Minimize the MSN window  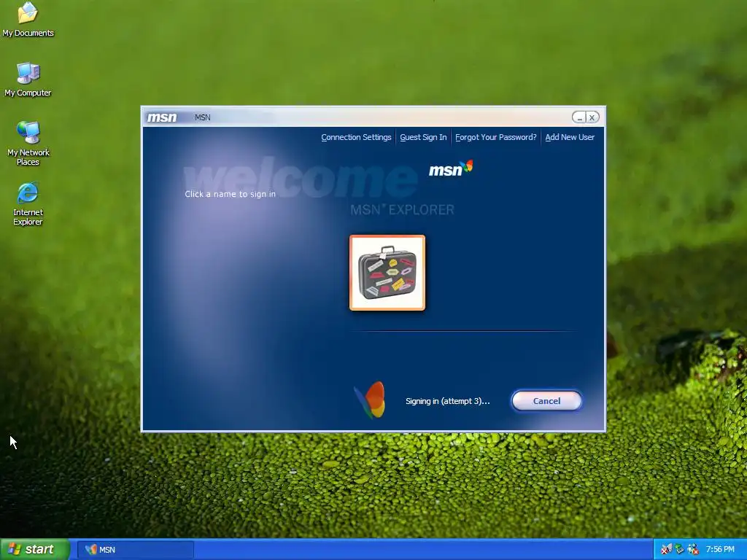[579, 117]
